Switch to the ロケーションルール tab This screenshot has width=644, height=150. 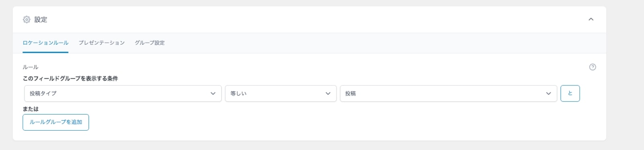pos(45,43)
